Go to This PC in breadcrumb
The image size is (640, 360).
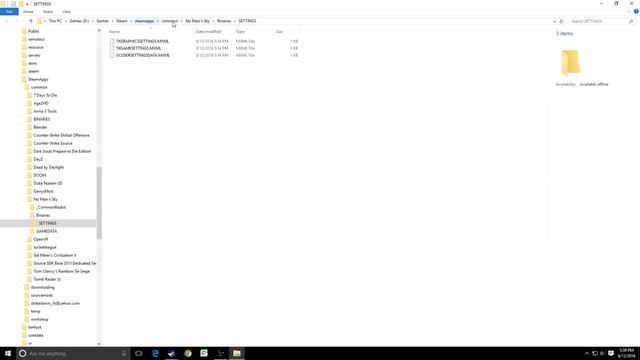pos(55,21)
